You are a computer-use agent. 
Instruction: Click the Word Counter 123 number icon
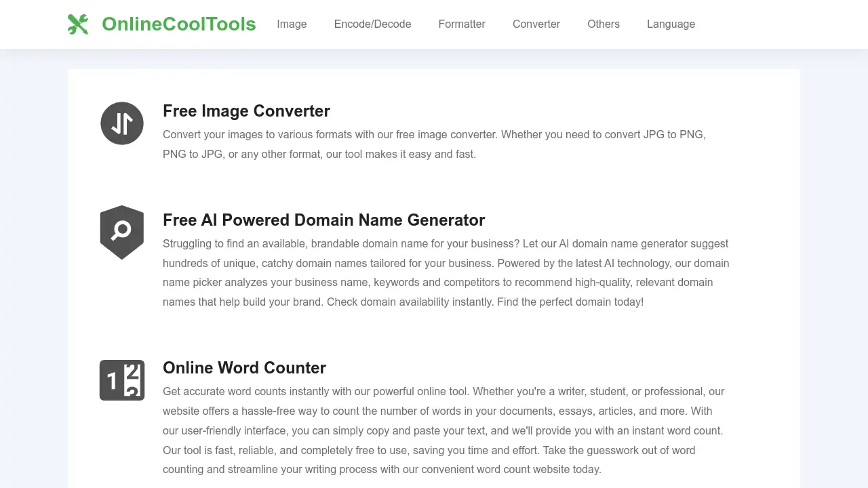tap(122, 380)
